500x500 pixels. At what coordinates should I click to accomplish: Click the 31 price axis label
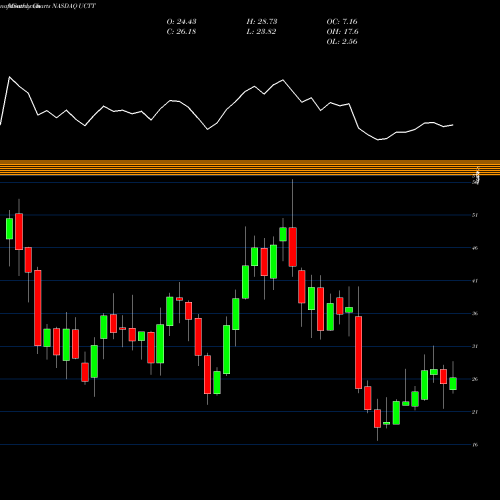click(475, 346)
